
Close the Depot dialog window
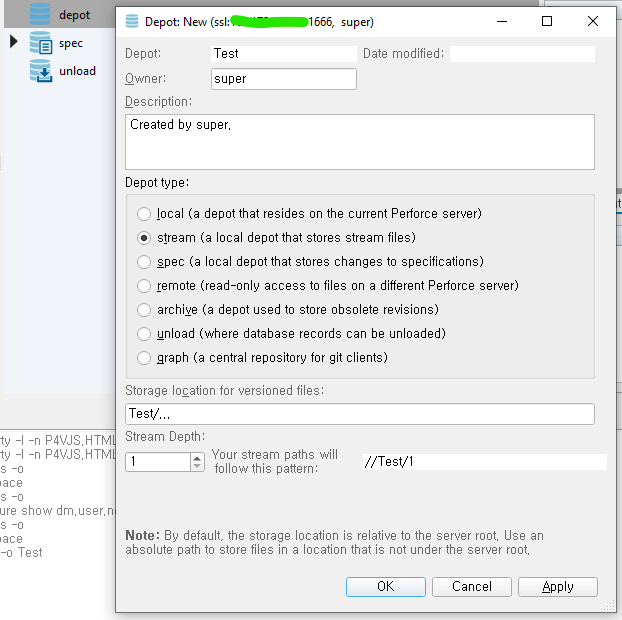click(593, 21)
